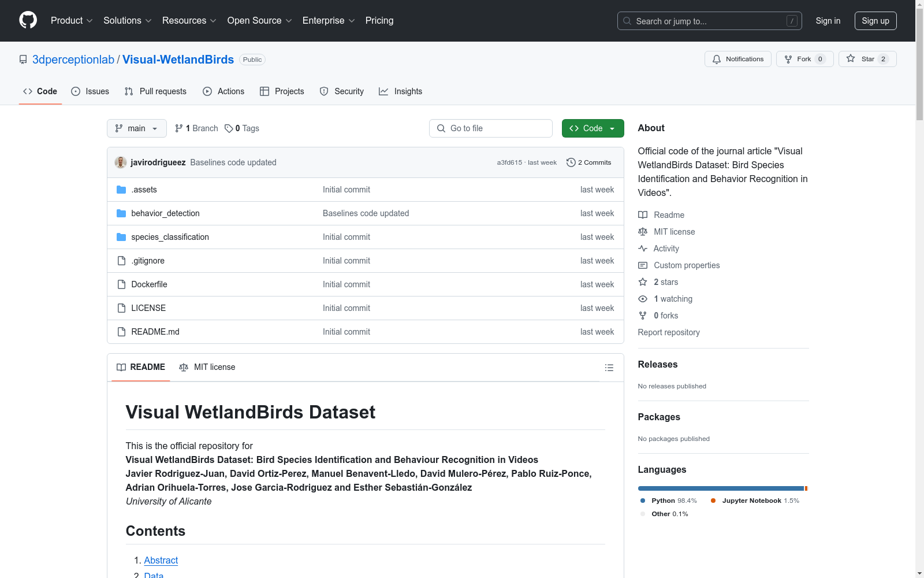Click Report repository link

tap(669, 332)
